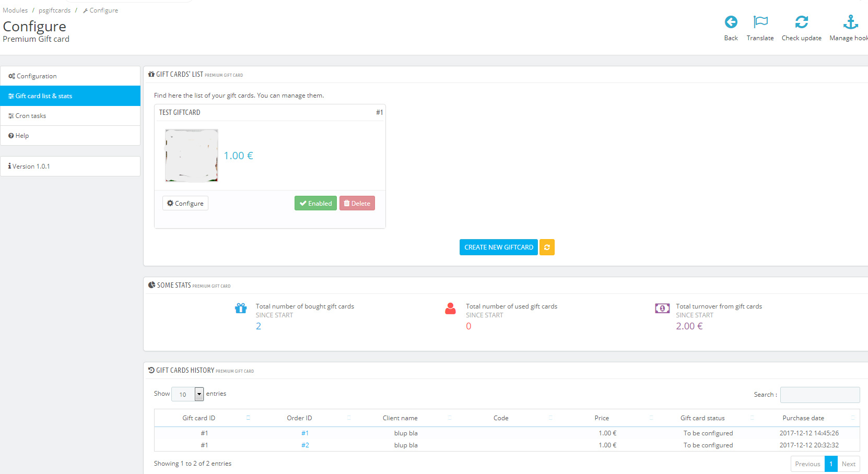Screen dimensions: 868x474
Task: Click the orange refresh giftcards icon
Action: point(547,247)
